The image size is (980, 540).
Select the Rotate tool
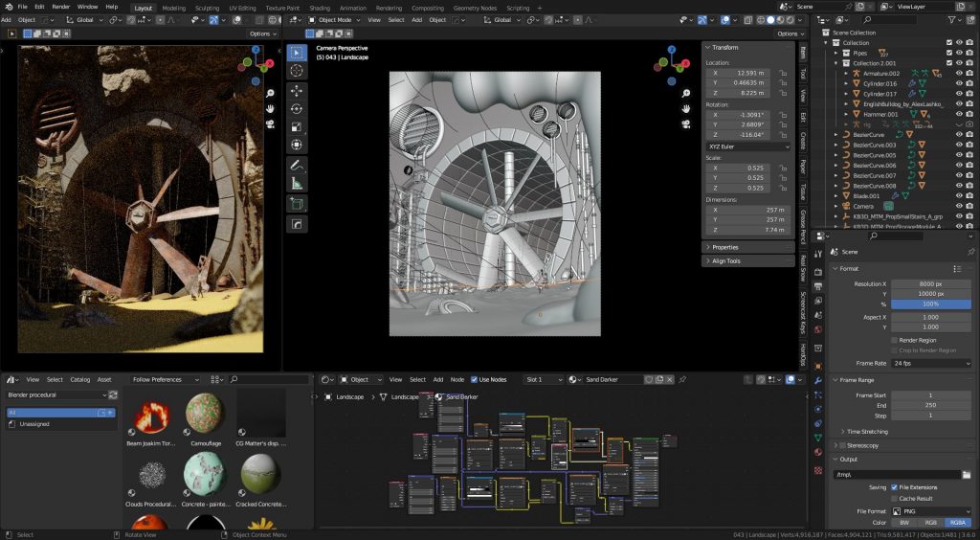point(297,109)
